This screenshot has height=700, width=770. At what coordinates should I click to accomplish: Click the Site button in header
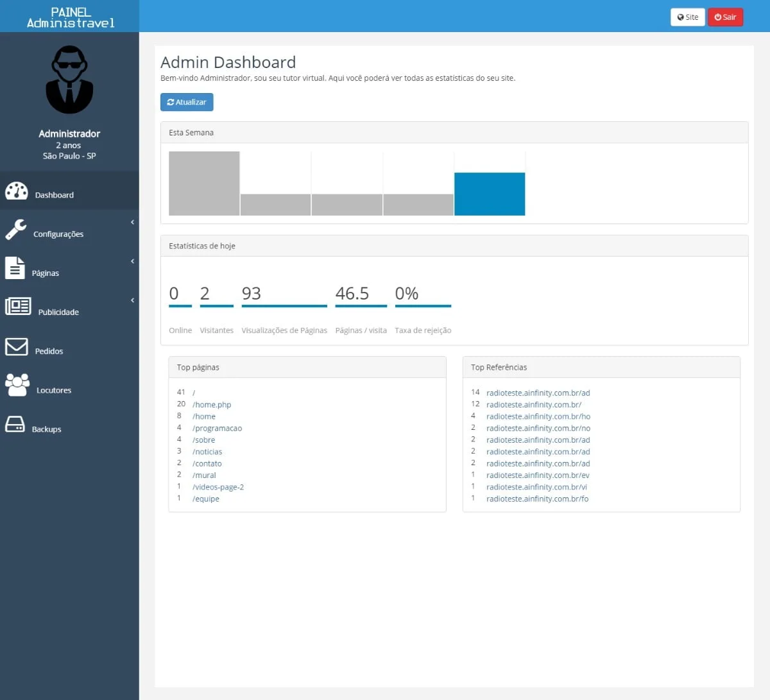(x=687, y=17)
